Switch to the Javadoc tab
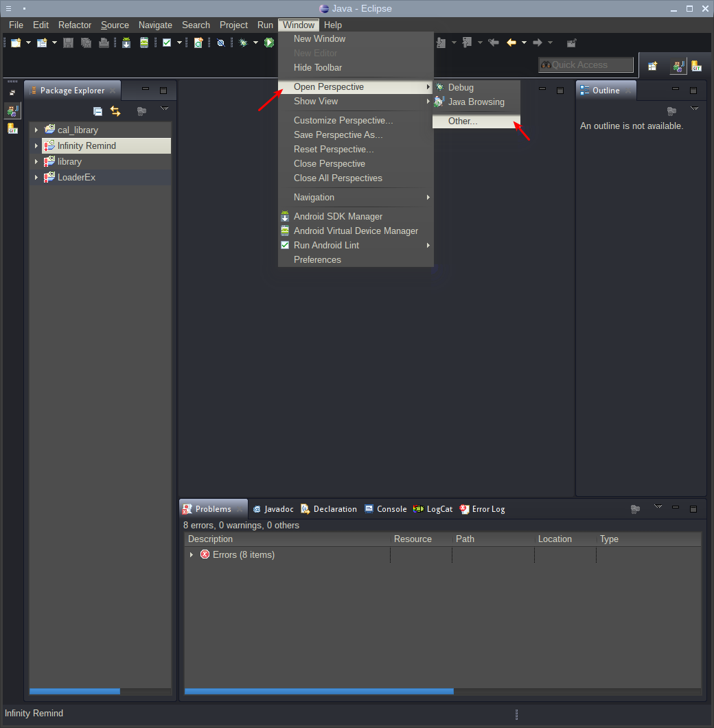Viewport: 714px width, 728px height. pyautogui.click(x=273, y=509)
